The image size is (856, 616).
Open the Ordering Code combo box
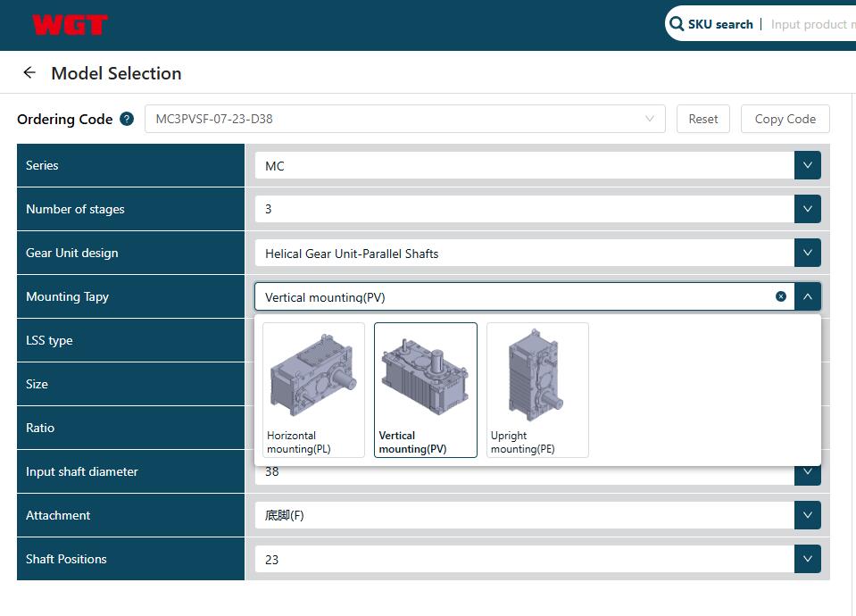(404, 119)
